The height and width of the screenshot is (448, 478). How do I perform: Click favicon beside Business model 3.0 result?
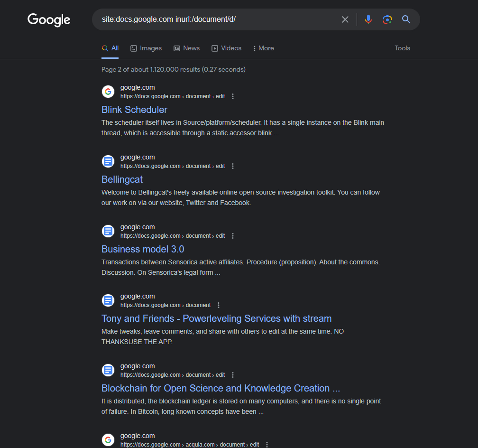click(108, 231)
